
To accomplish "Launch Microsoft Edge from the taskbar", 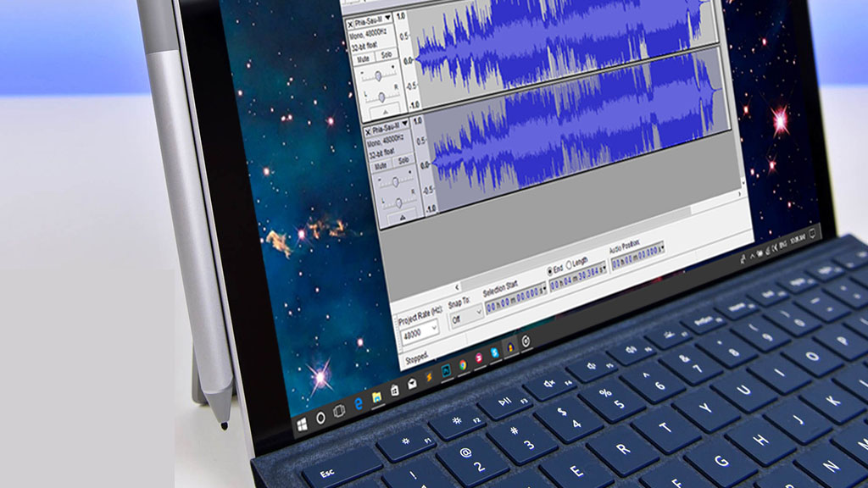I will tap(359, 404).
